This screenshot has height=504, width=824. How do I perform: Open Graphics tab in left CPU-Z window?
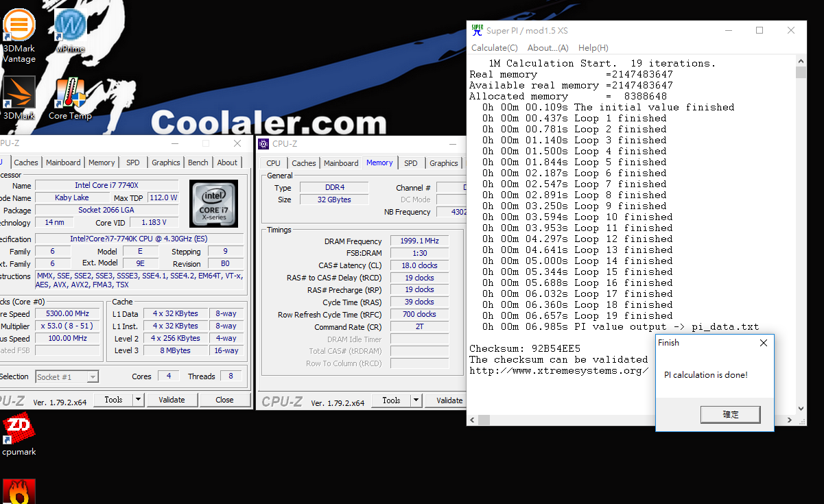tap(166, 163)
